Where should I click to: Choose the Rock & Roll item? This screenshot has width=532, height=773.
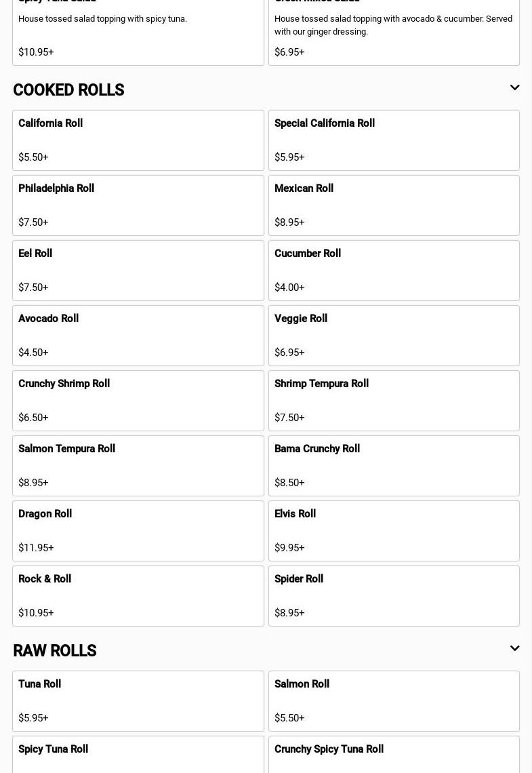coord(138,596)
